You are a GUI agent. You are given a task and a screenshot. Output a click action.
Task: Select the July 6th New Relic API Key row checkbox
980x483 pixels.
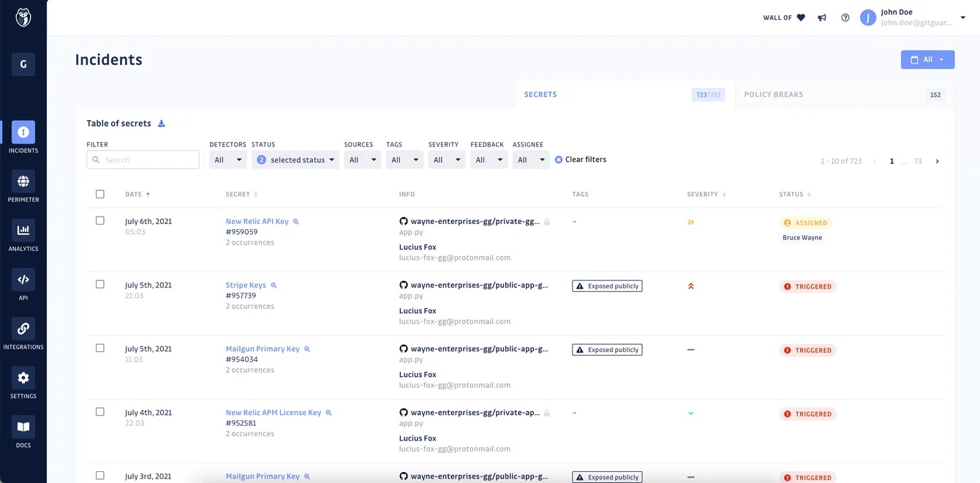coord(100,220)
